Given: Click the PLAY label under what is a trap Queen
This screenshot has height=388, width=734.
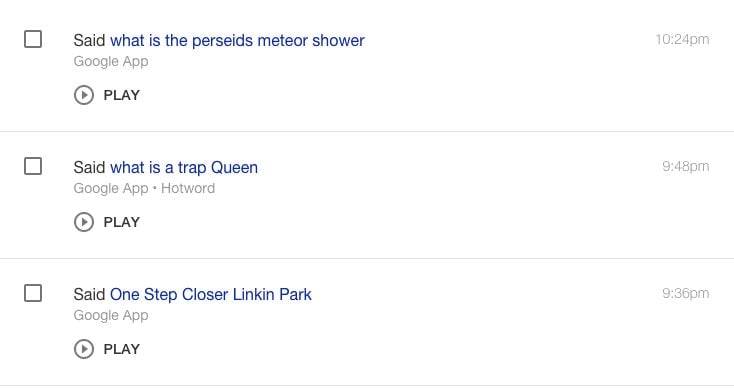Looking at the screenshot, I should coord(122,222).
